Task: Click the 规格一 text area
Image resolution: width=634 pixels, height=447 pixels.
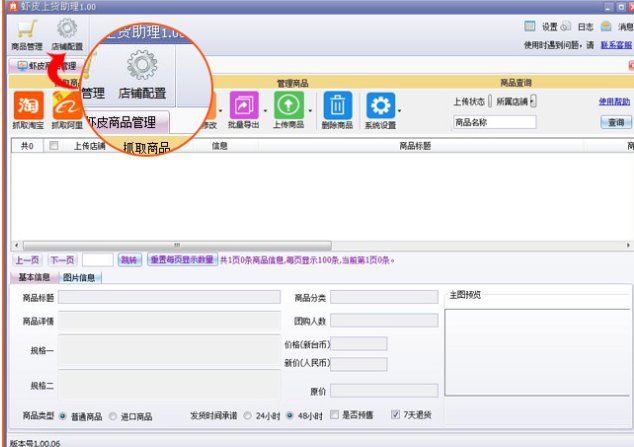Action: (169, 351)
